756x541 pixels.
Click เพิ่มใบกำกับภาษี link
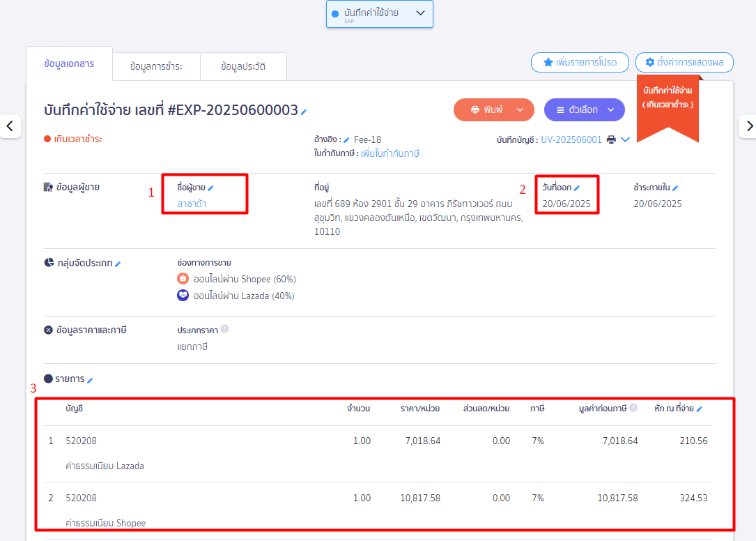point(390,153)
